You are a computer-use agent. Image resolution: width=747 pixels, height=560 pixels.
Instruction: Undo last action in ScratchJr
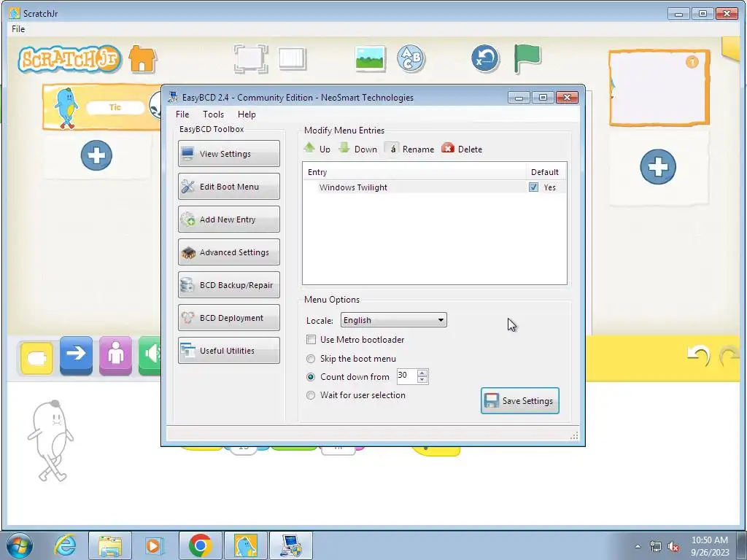[698, 356]
